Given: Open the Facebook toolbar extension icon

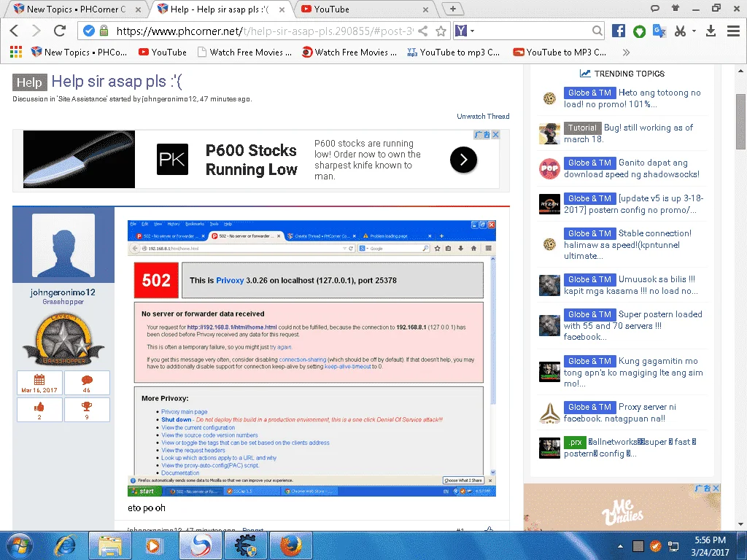Looking at the screenshot, I should [x=619, y=31].
